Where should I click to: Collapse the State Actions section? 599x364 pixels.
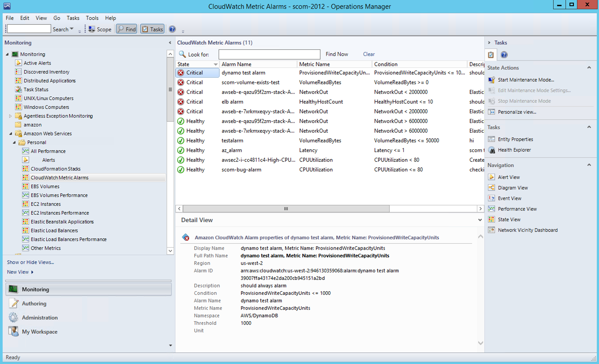point(589,68)
